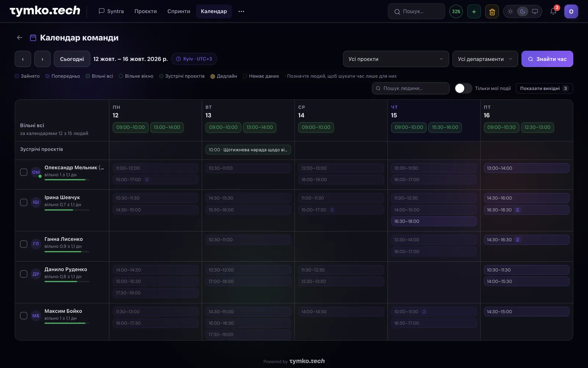Open user avatar O menu
The height and width of the screenshot is (368, 588).
571,11
